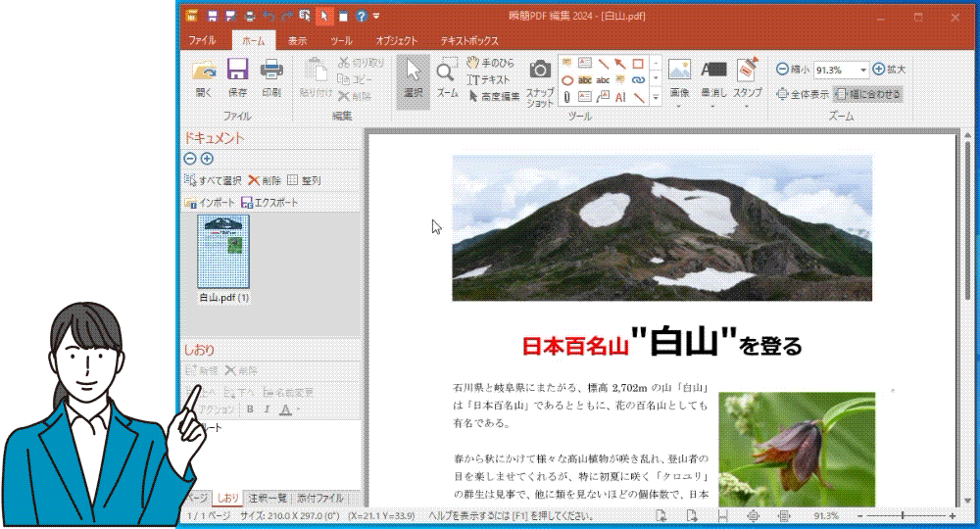This screenshot has width=980, height=529.
Task: Click the インポート button in document panel
Action: [x=210, y=203]
